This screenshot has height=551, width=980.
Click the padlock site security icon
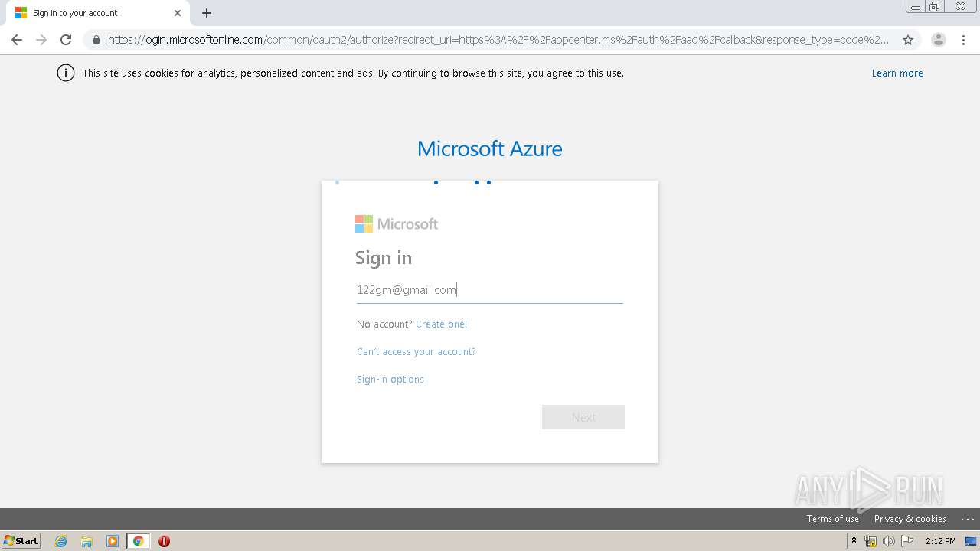[x=96, y=40]
